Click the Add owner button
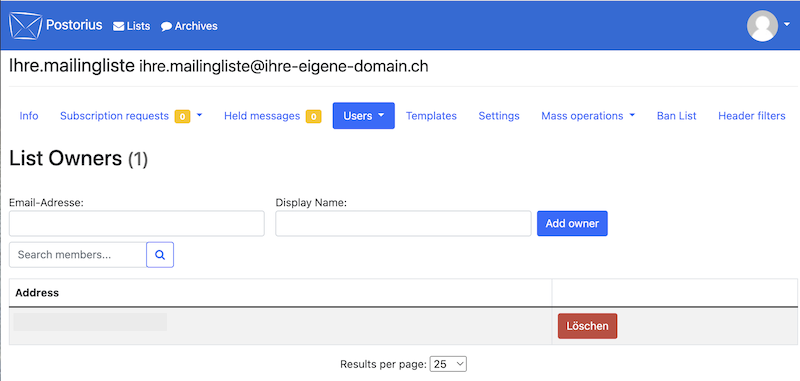Viewport: 800px width, 381px height. tap(572, 223)
